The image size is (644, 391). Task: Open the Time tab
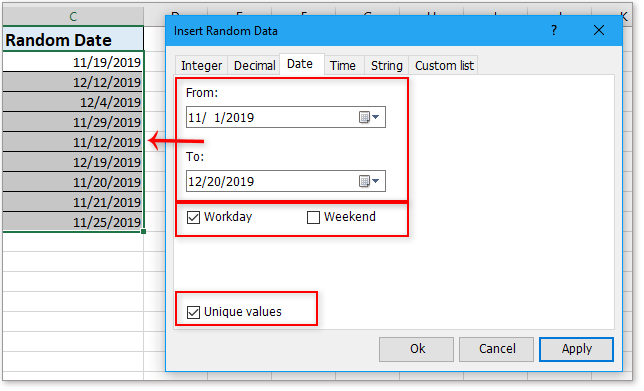[343, 66]
